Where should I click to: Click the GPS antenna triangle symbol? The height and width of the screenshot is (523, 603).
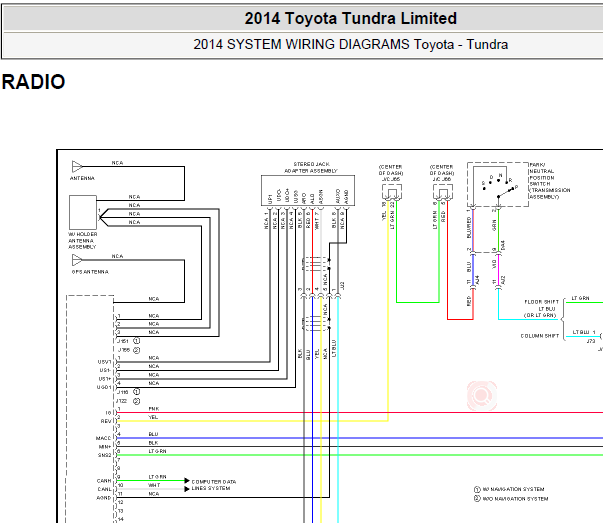click(x=77, y=260)
